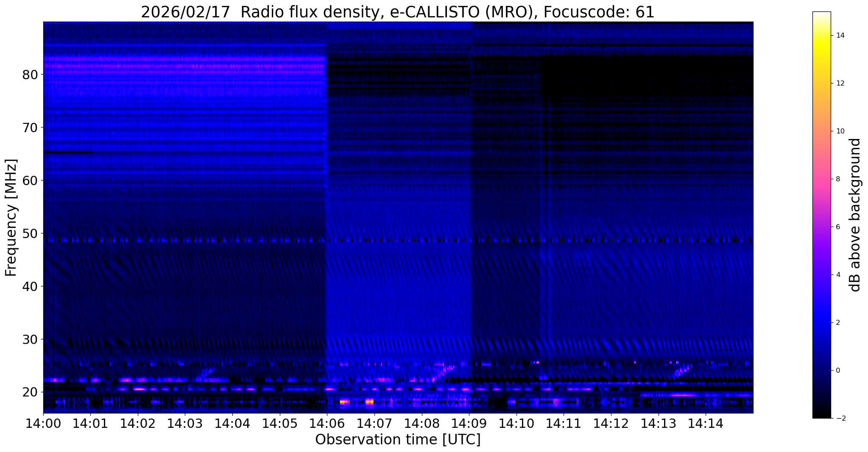Click the 50 MHz frequency tick label
Screen dimensions: 868x452
point(30,233)
